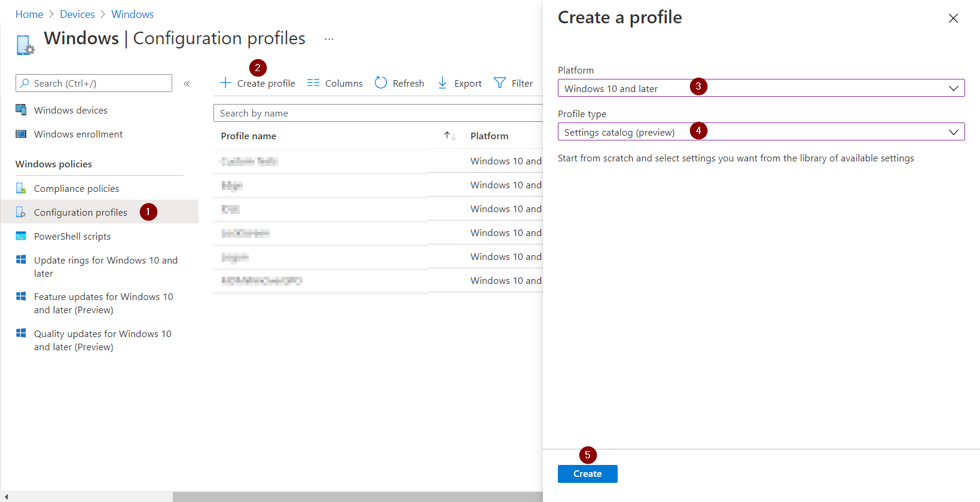980x502 pixels.
Task: Focus the Search by name field
Action: (378, 113)
